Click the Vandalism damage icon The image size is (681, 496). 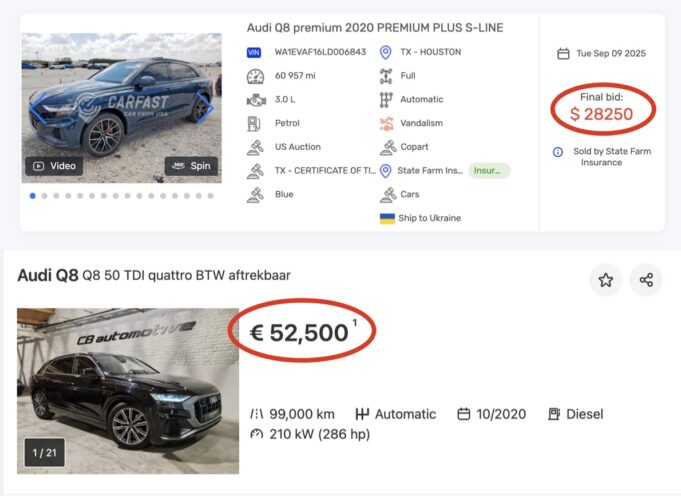386,123
